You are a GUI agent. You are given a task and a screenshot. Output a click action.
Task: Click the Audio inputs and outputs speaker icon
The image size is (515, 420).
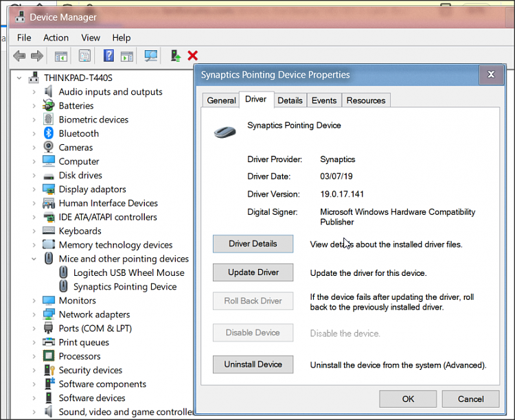click(49, 91)
